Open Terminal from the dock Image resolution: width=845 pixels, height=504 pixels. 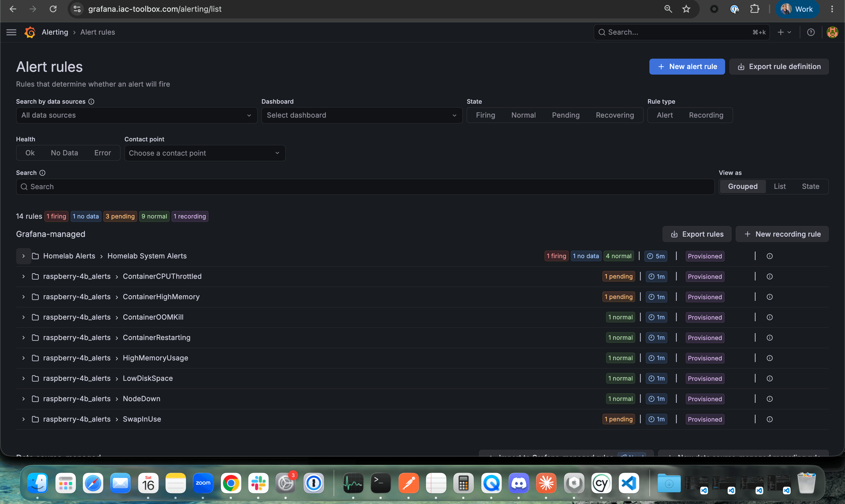coord(380,482)
